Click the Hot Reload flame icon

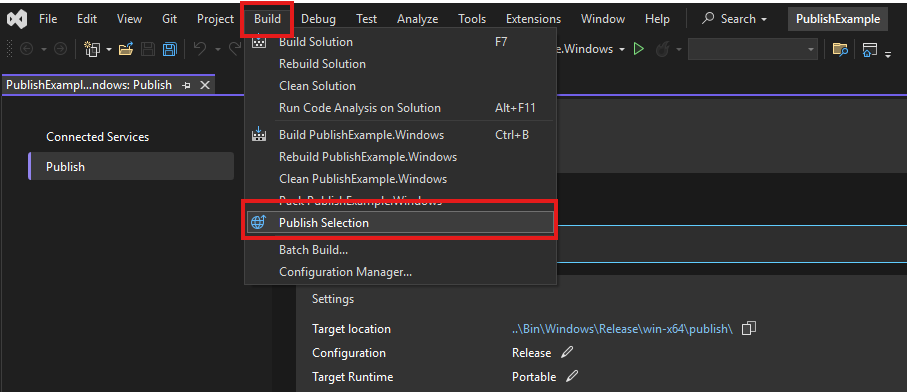pyautogui.click(x=662, y=49)
